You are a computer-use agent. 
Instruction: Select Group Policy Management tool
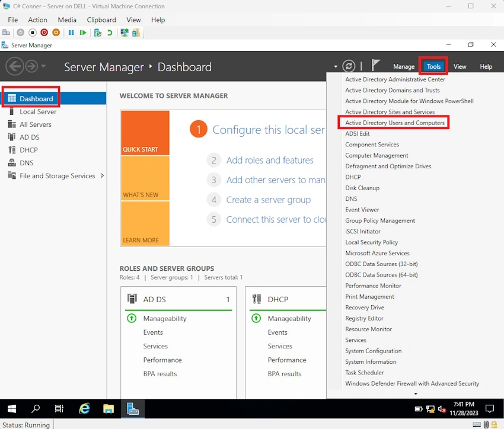[380, 220]
